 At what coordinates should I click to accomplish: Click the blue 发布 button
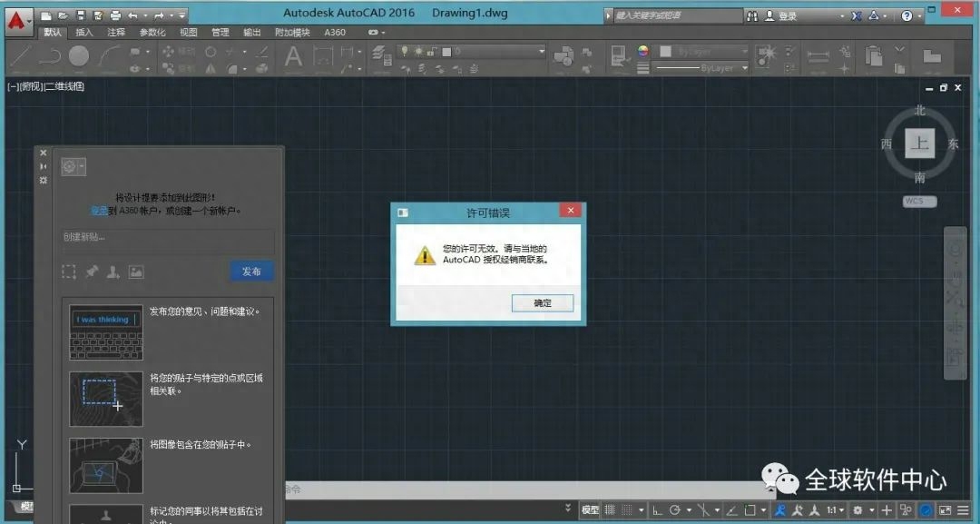click(x=251, y=271)
